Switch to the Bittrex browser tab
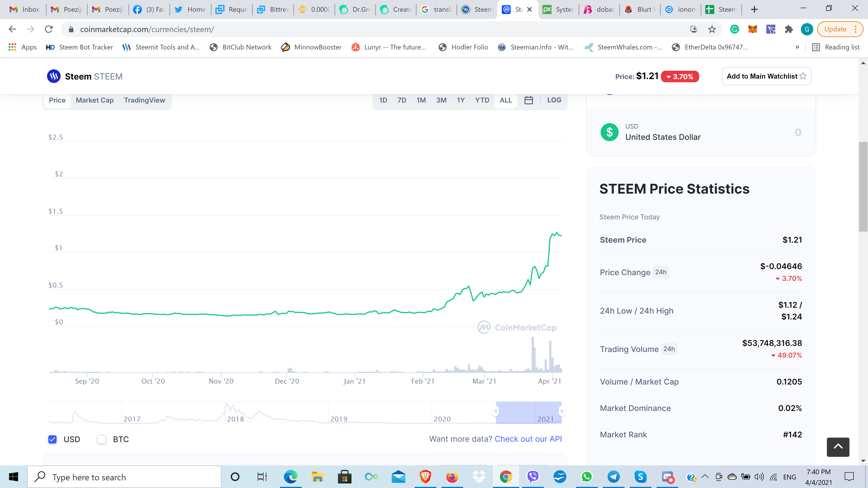 pyautogui.click(x=273, y=9)
